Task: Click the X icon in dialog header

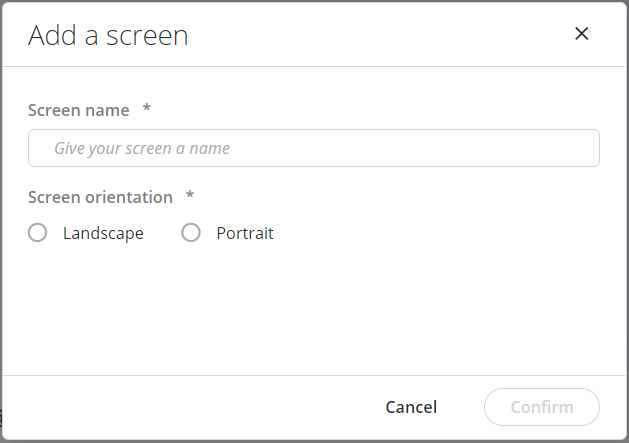Action: coord(581,34)
